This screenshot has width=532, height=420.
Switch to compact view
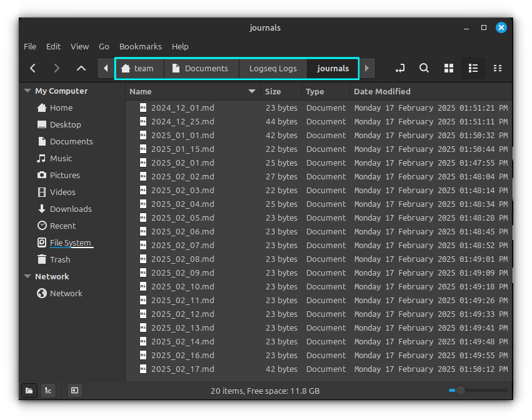[498, 68]
